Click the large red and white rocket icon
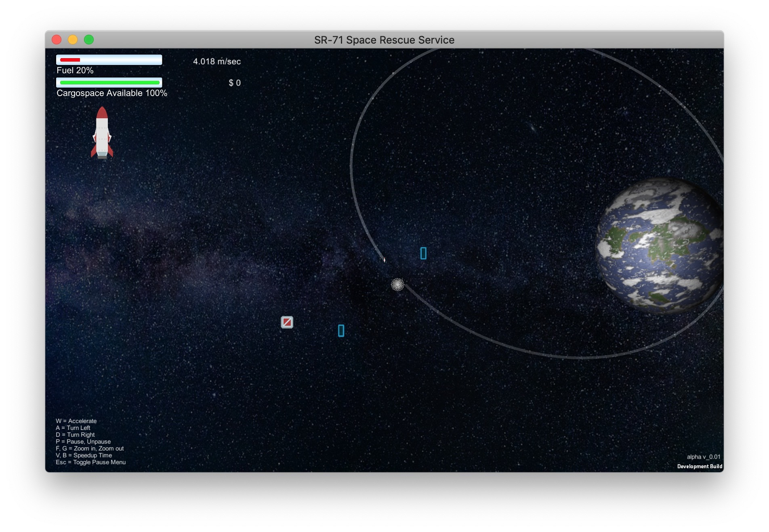 tap(102, 132)
